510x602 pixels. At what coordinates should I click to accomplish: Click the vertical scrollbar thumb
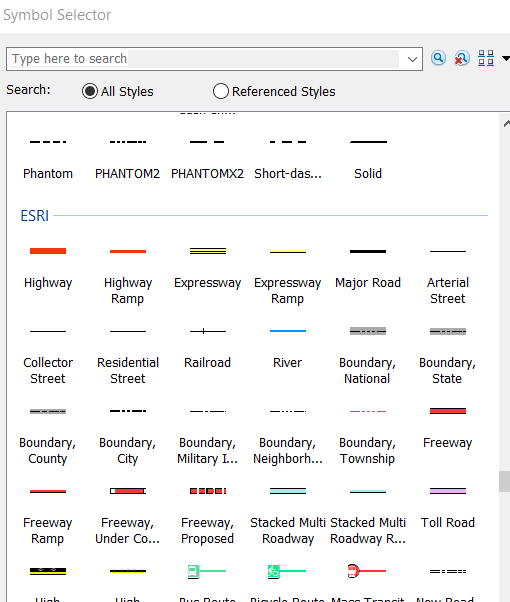504,481
